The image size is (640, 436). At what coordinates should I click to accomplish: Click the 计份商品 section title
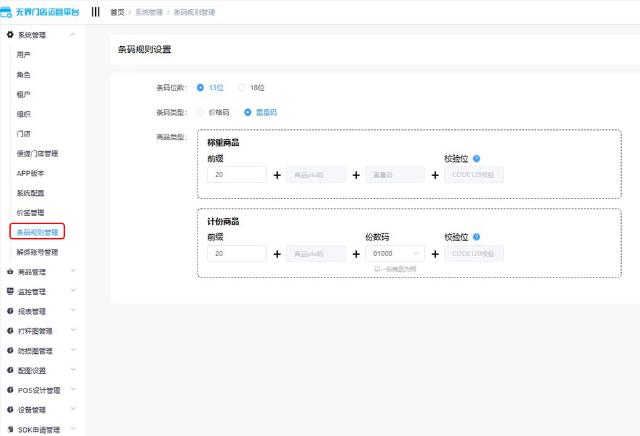click(223, 221)
